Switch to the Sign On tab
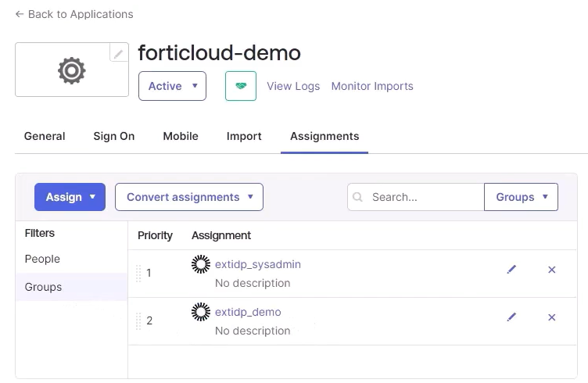The width and height of the screenshot is (588, 383). point(114,136)
